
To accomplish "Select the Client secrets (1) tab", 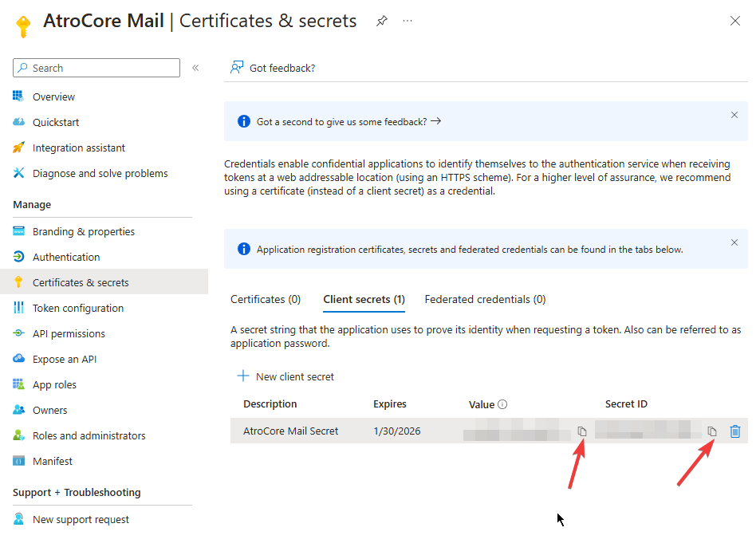I will [x=364, y=300].
